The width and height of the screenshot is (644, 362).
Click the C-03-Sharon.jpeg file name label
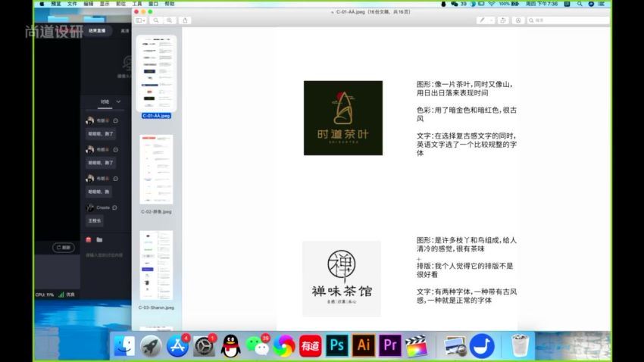click(156, 307)
